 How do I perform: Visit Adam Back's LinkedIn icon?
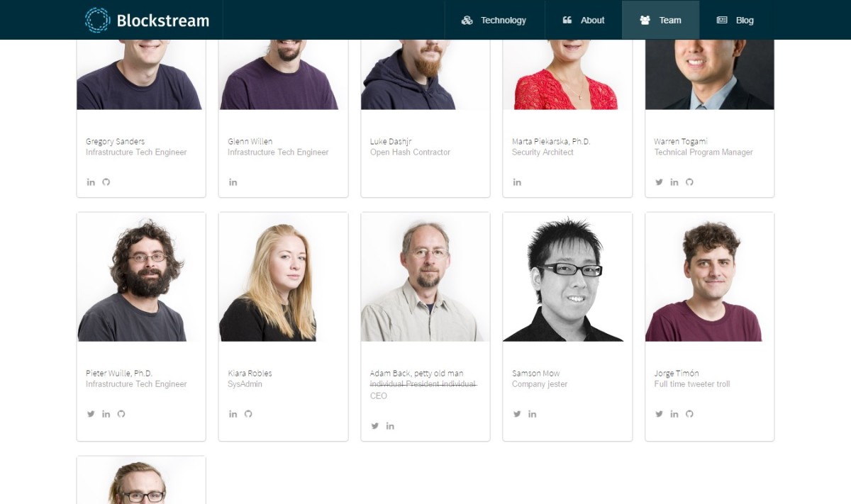(390, 426)
